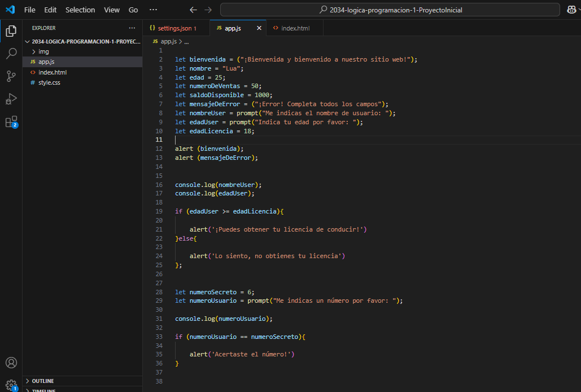The image size is (581, 392).
Task: Open the Copilot chat icon
Action: click(572, 10)
